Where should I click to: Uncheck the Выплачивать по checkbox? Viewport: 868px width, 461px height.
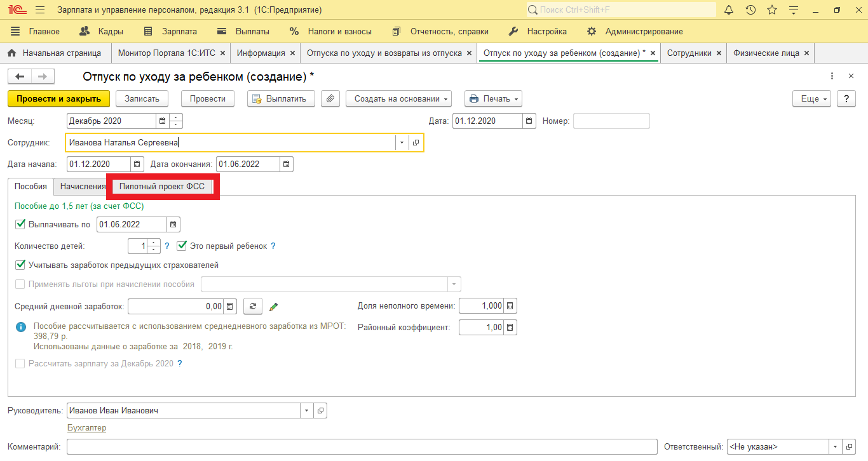click(20, 224)
